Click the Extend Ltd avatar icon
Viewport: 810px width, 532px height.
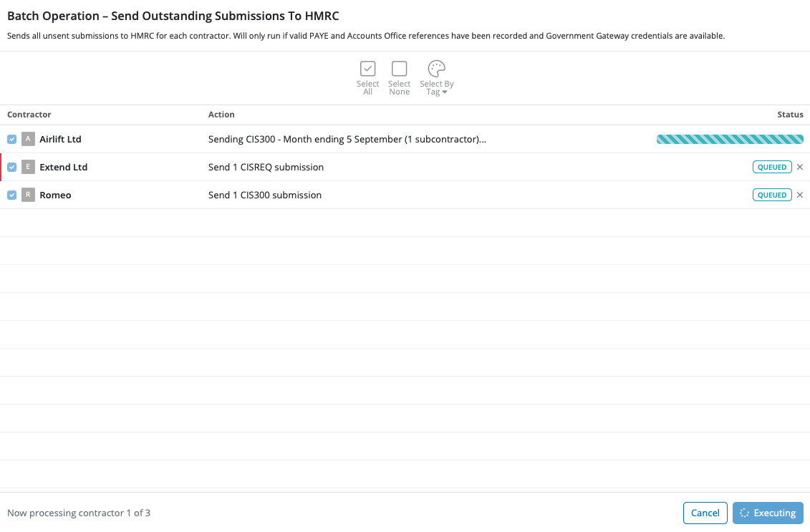(28, 167)
